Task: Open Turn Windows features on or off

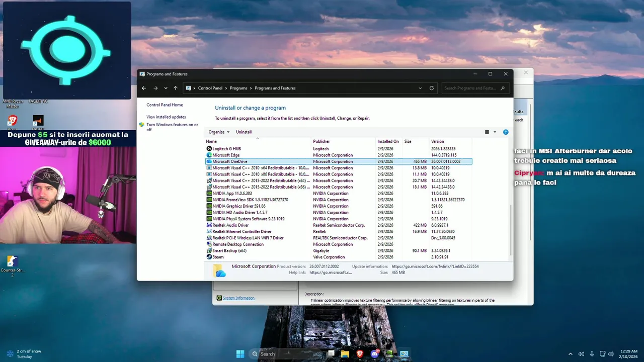Action: click(x=172, y=127)
